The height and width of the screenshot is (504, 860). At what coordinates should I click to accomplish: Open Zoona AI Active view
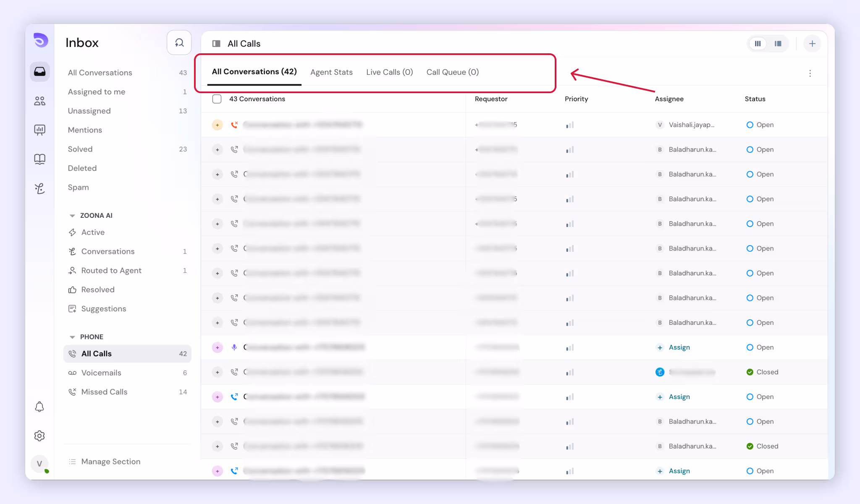click(x=127, y=232)
